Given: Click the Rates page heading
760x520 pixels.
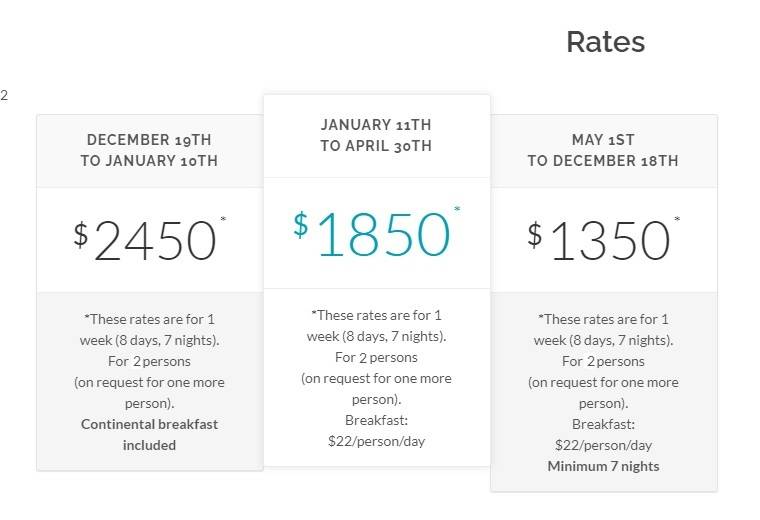Looking at the screenshot, I should tap(605, 42).
